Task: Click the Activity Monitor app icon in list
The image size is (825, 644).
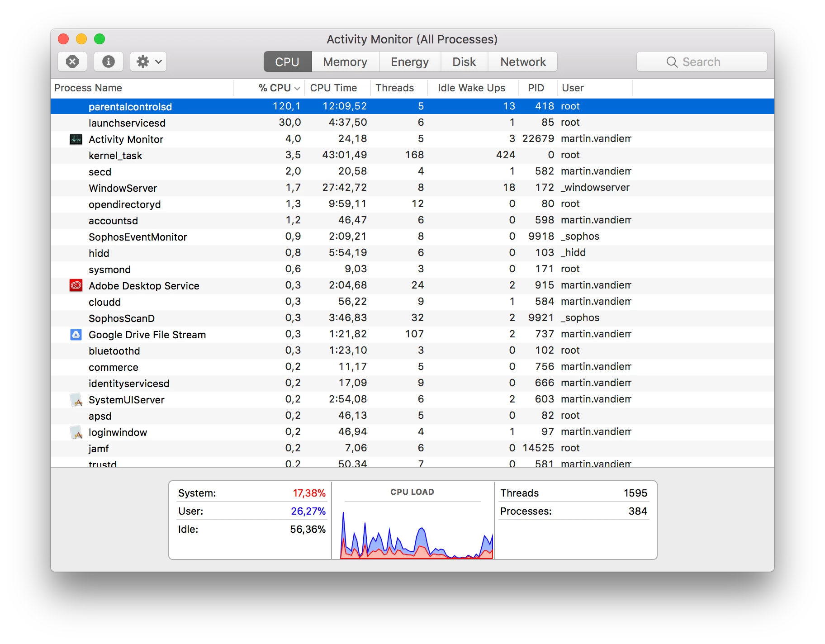Action: 76,139
